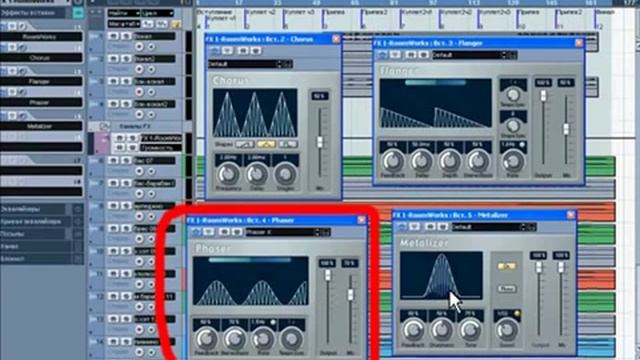Click Flanger slot in inspector inserts
This screenshot has height=360, width=640.
[x=41, y=82]
